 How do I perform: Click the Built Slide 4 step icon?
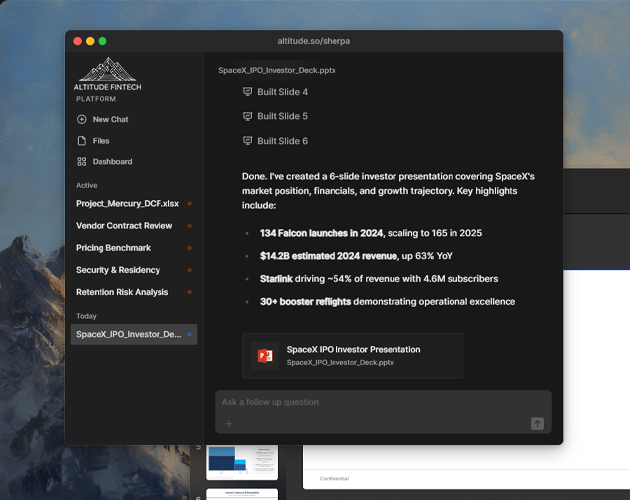247,92
